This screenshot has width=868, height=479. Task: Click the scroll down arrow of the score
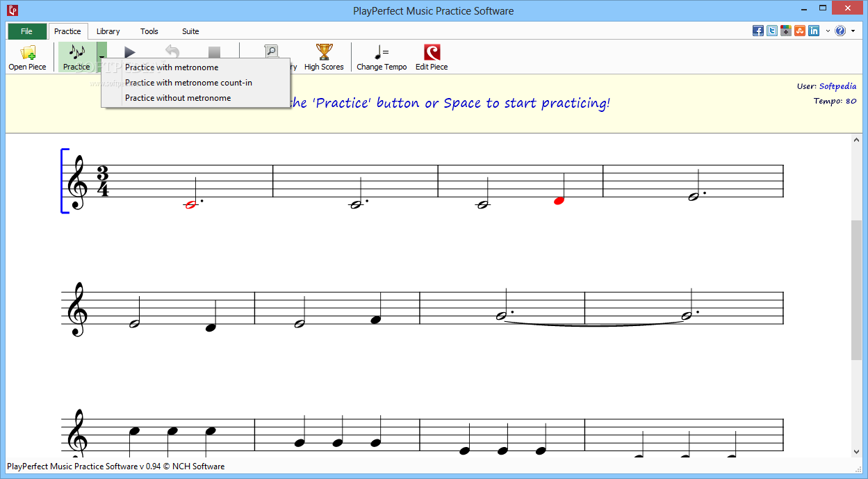pyautogui.click(x=856, y=451)
